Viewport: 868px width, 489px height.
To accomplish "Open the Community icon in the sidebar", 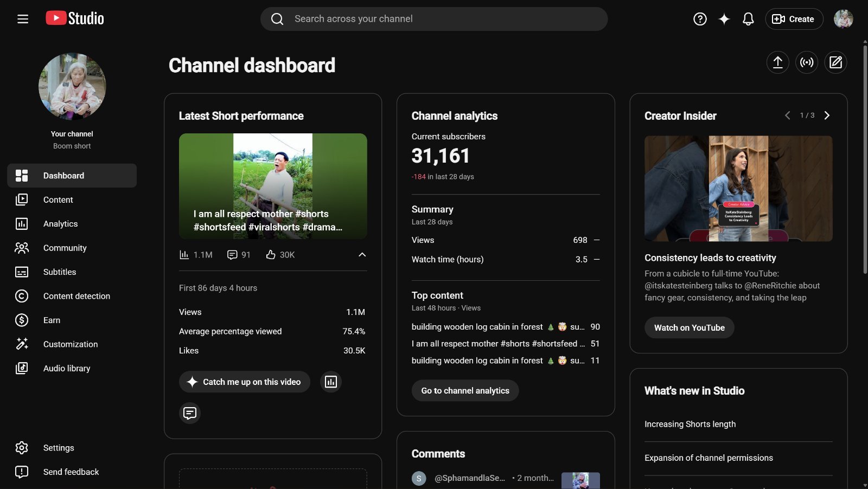I will pos(22,248).
